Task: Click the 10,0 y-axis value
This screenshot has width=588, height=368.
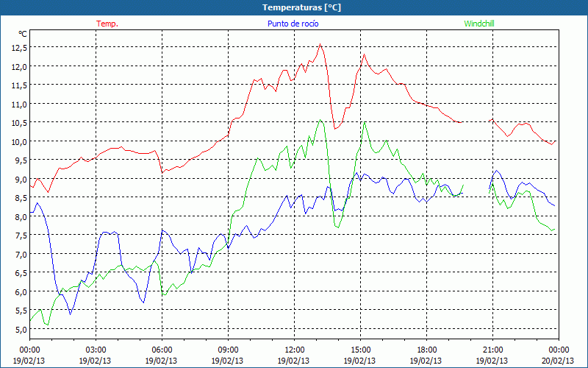Action: [20, 141]
